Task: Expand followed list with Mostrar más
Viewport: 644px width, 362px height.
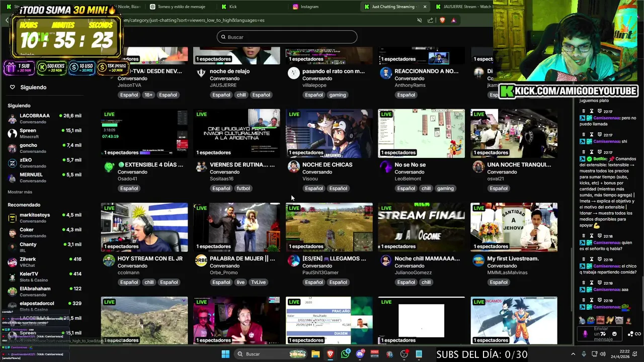Action: coord(20,192)
